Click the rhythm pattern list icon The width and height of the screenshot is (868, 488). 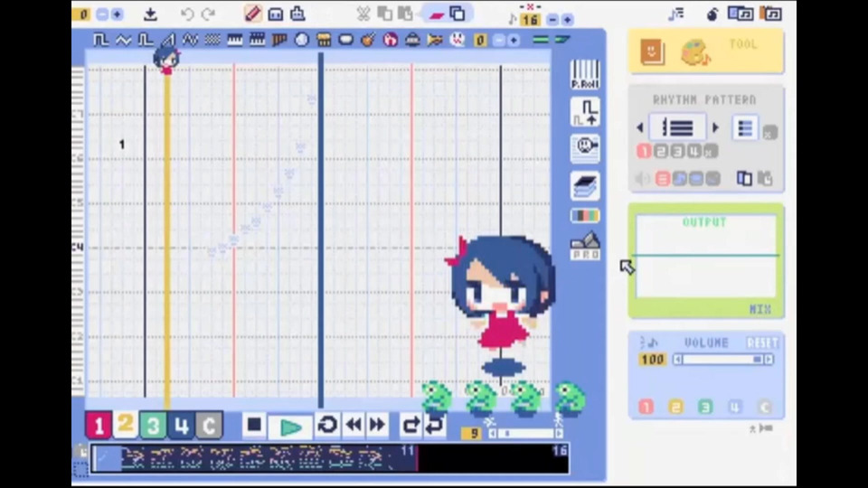745,128
